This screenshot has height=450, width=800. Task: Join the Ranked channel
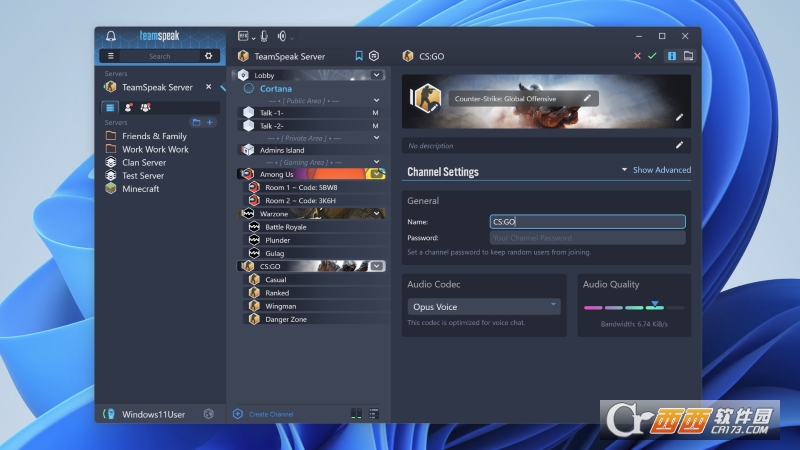tap(316, 293)
